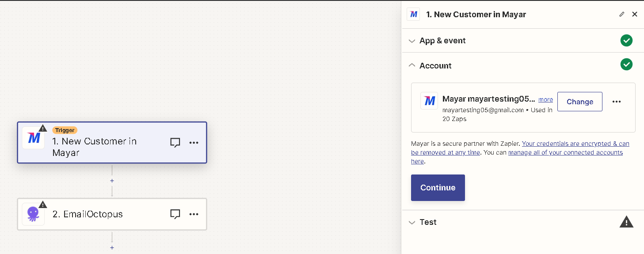Show more of the account name

point(545,100)
